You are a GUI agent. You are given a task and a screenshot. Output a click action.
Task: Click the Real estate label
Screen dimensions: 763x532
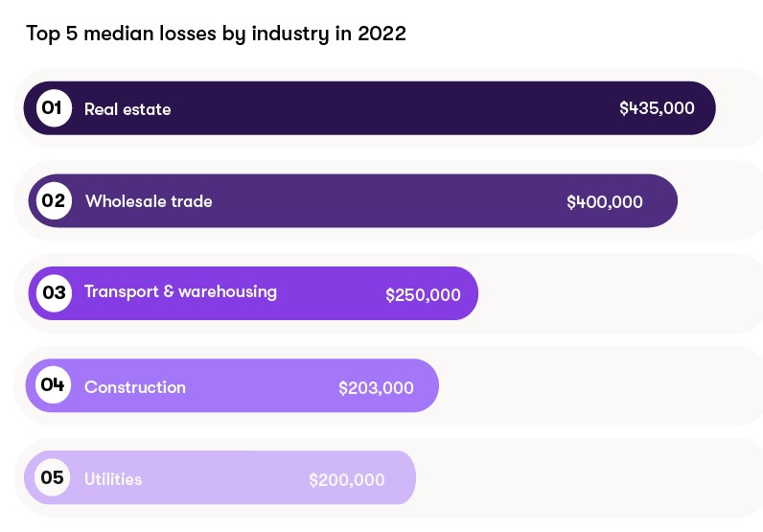[127, 109]
